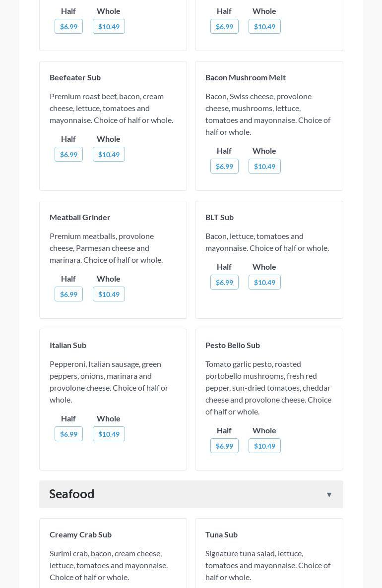Image resolution: width=382 pixels, height=588 pixels.
Task: Choose Whole $10.49 Italian Sub
Action: [x=109, y=434]
